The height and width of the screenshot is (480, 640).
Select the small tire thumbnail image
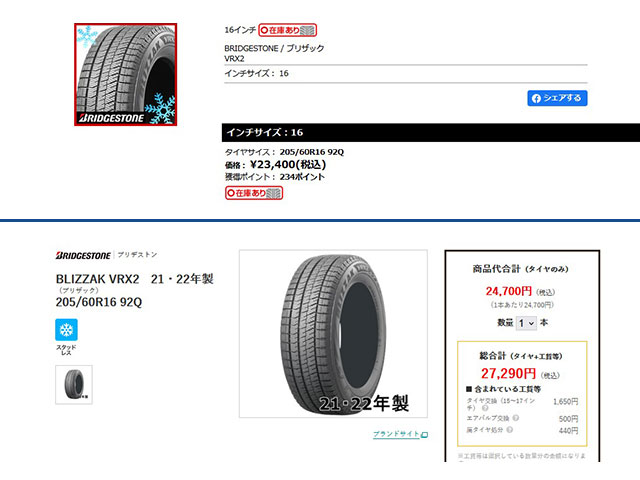[x=74, y=384]
